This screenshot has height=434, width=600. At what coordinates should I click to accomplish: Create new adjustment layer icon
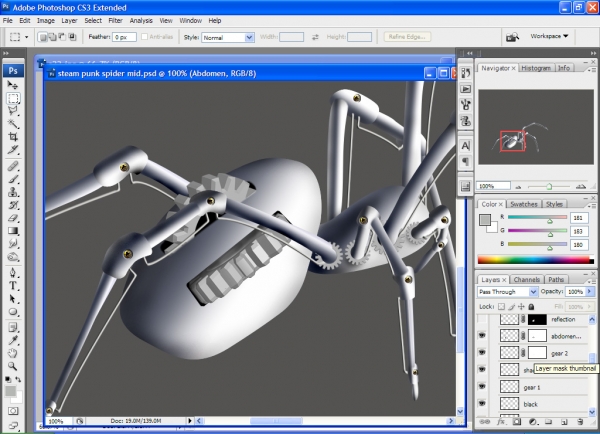coord(532,422)
